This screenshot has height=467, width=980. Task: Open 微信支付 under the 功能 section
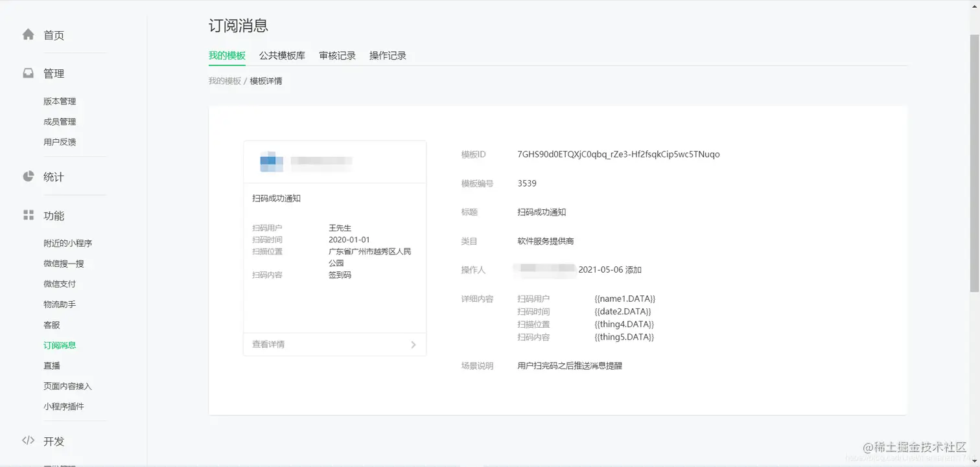click(x=58, y=284)
